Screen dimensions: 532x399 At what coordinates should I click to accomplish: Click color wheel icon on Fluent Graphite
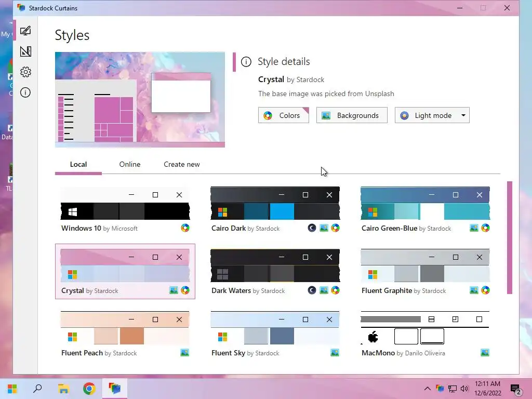point(485,290)
